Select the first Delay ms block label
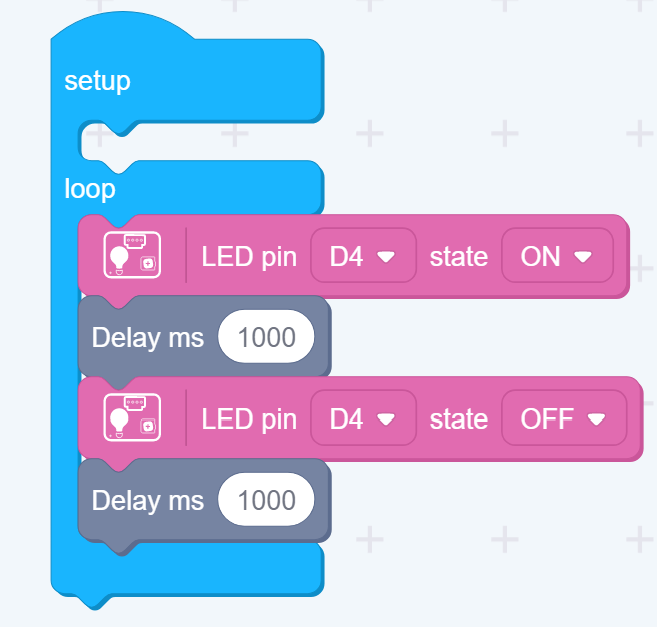This screenshot has width=657, height=627. [147, 338]
